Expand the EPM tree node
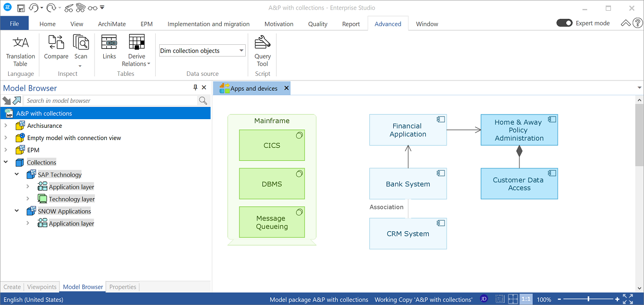 coord(6,150)
